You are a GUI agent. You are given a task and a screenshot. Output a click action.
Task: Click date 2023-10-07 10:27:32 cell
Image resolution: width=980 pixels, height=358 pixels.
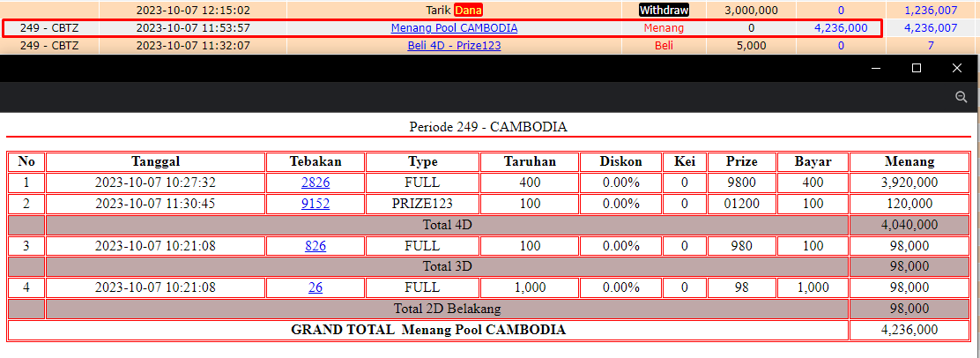pyautogui.click(x=156, y=183)
